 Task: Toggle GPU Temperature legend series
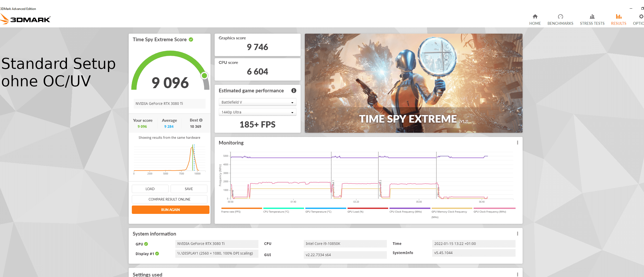326,210
